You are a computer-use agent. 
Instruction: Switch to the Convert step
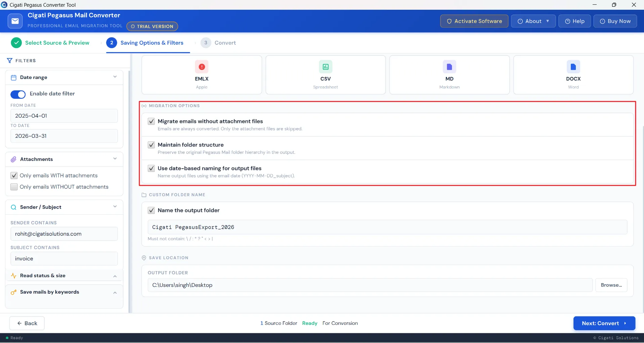click(218, 43)
